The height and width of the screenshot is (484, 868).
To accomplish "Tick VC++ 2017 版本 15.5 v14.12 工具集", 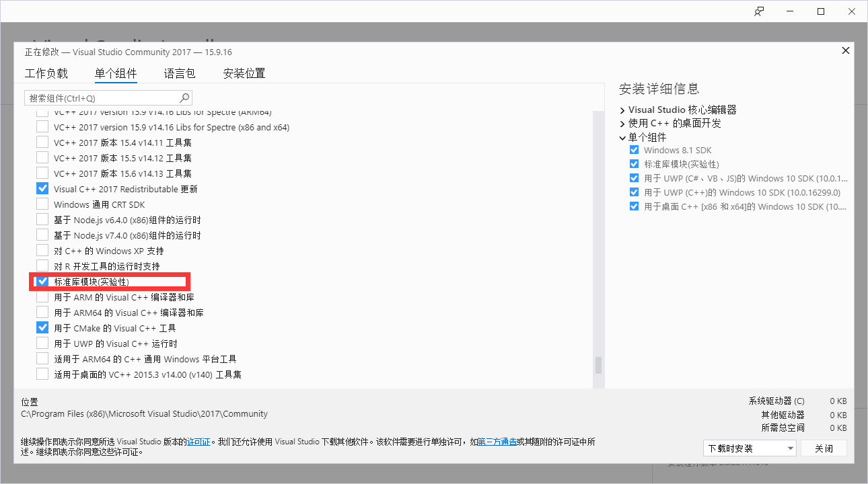I will pyautogui.click(x=42, y=158).
